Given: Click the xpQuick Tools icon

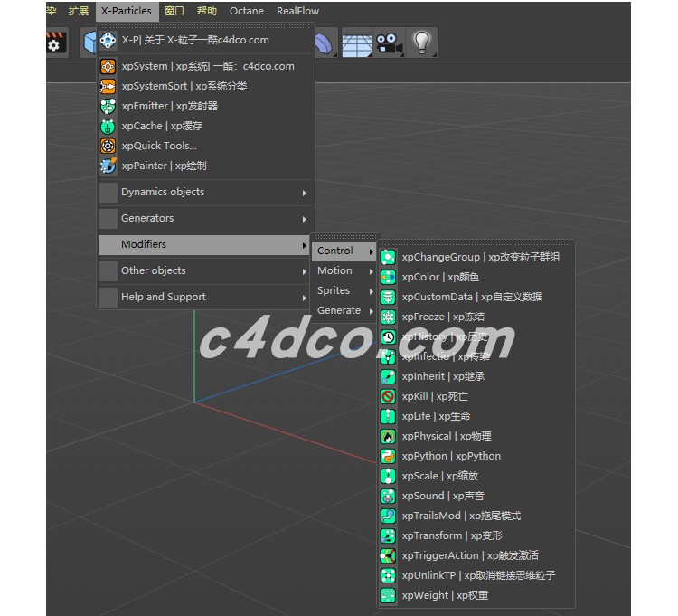Looking at the screenshot, I should (x=108, y=146).
